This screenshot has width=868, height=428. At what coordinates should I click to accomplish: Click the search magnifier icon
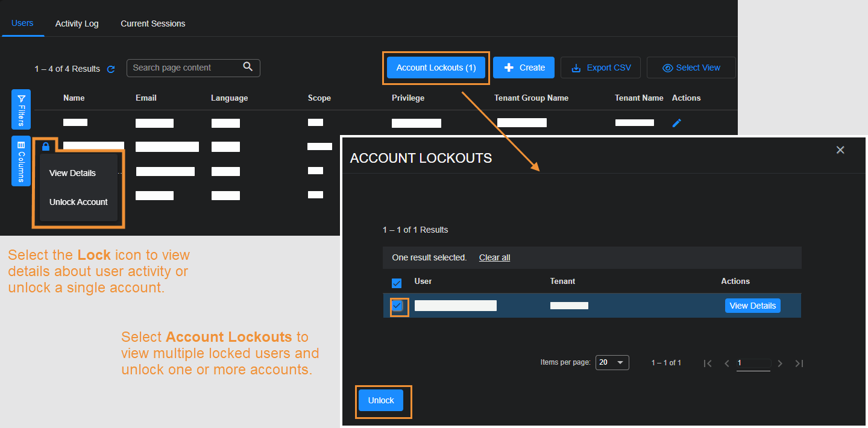[248, 67]
